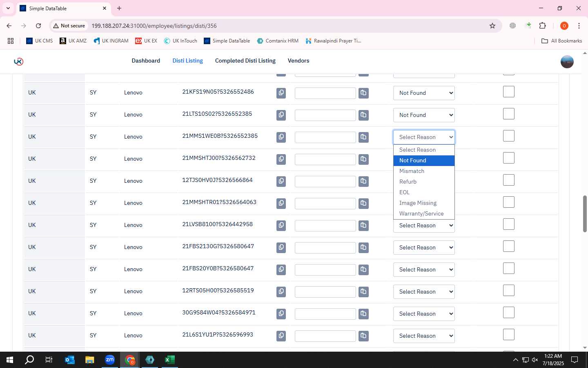Image resolution: width=588 pixels, height=368 pixels.
Task: Copy SKU 21LTS10S02?5326552385 with copy icon
Action: (281, 115)
